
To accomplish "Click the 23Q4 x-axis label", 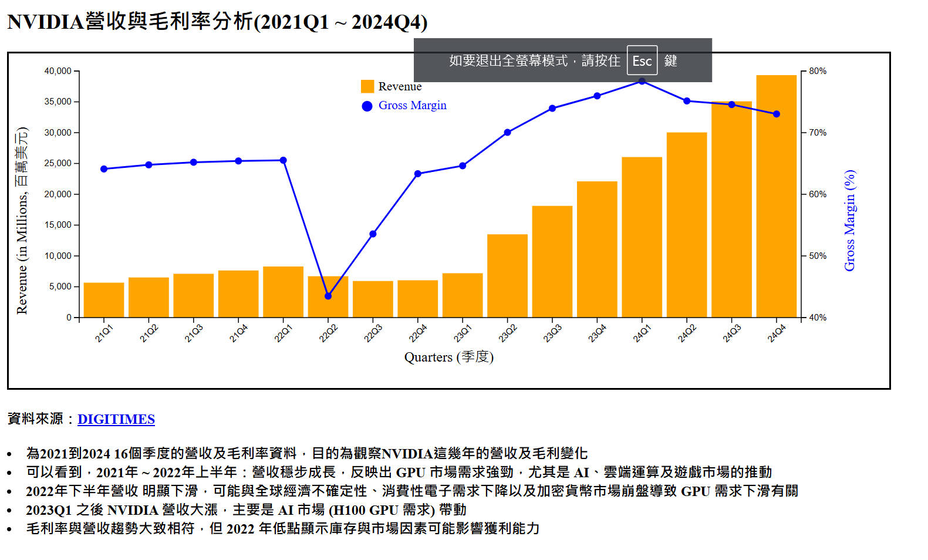I will 596,333.
